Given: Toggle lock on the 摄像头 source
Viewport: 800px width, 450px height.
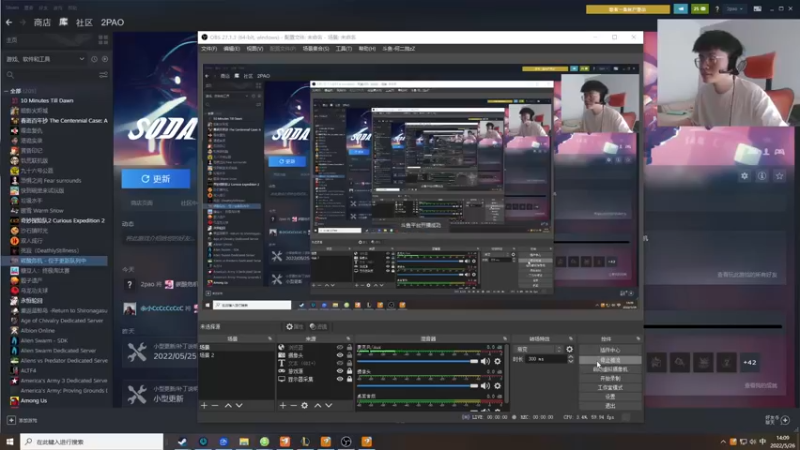Looking at the screenshot, I should [349, 355].
